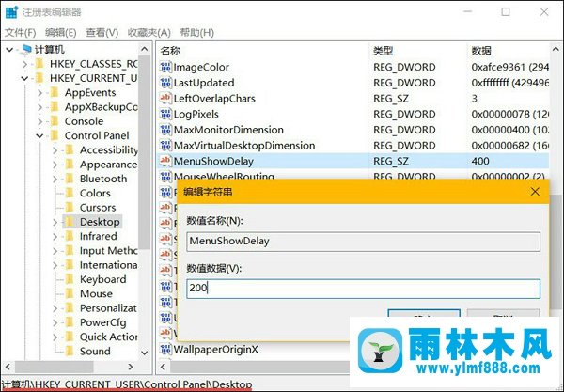The height and width of the screenshot is (392, 564).
Task: Expand the Appearance key
Action: pos(55,165)
